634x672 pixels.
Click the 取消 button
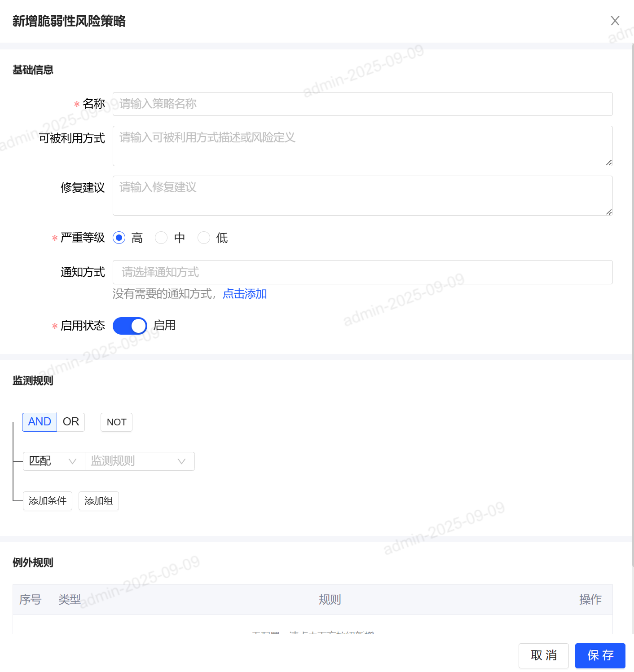pos(544,656)
